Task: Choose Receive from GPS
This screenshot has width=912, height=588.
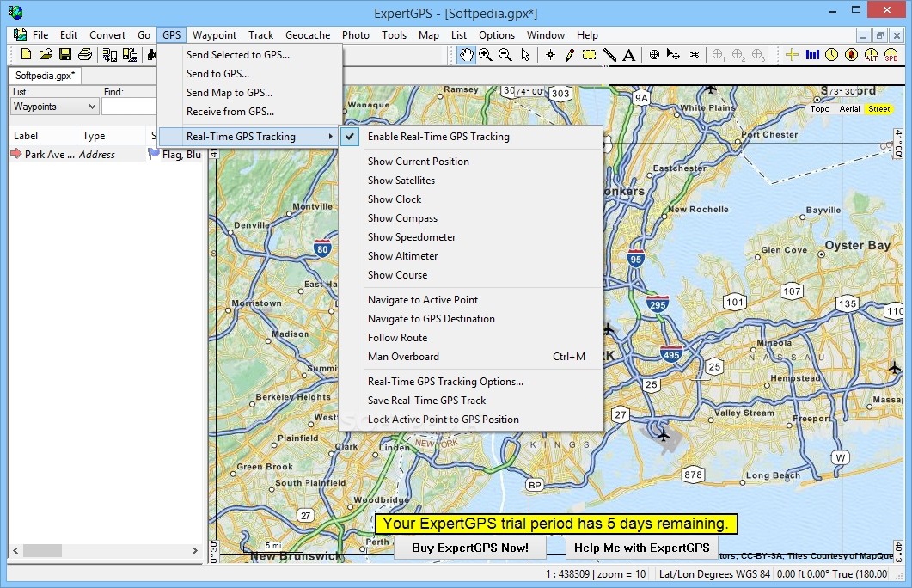Action: tap(250, 112)
